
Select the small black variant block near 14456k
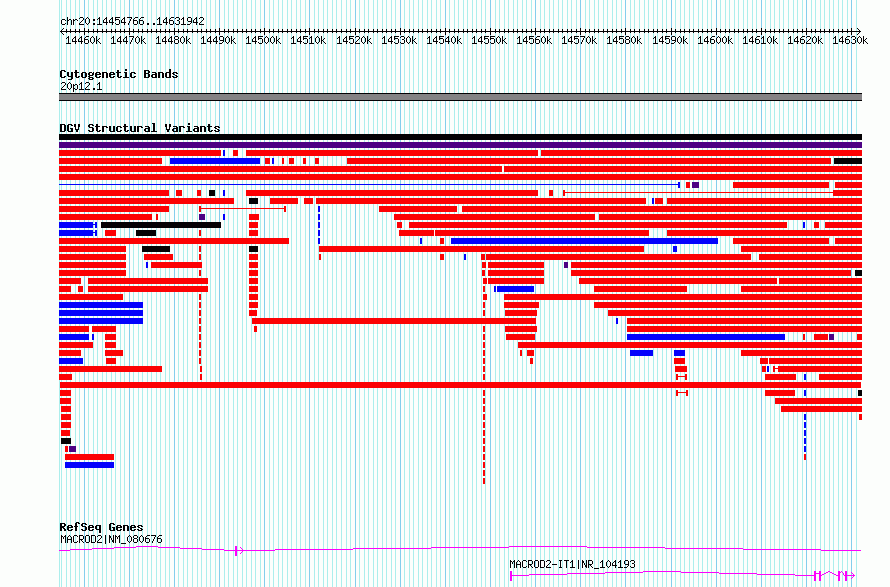66,441
